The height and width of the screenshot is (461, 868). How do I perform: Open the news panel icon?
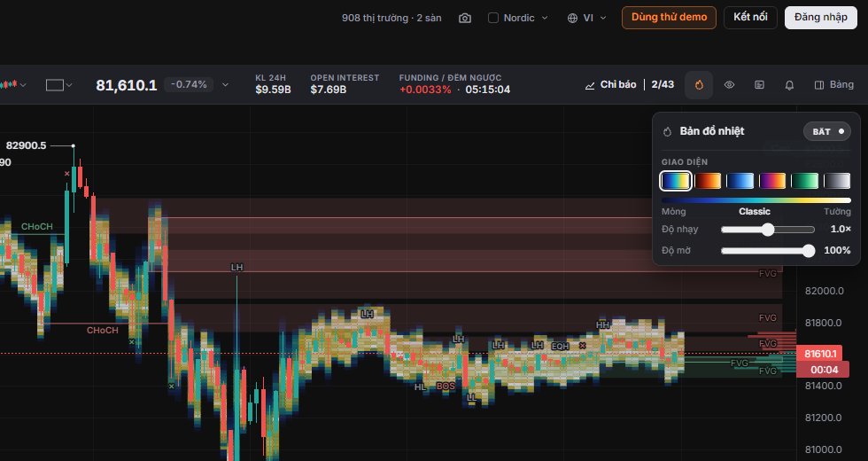[x=760, y=85]
